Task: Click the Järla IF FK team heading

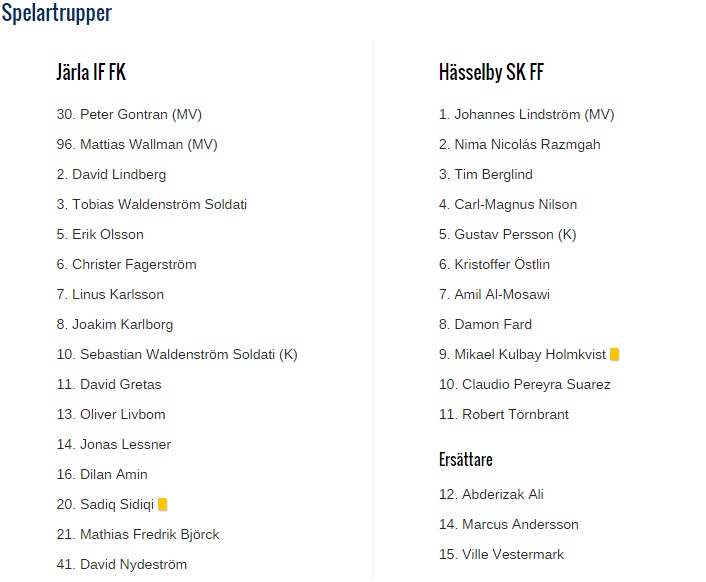Action: click(x=91, y=72)
